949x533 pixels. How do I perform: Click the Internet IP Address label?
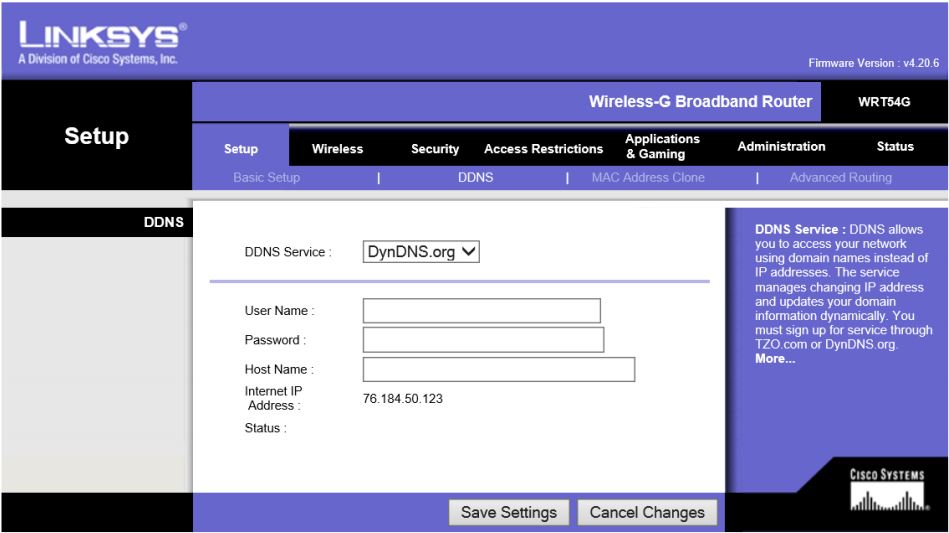pyautogui.click(x=273, y=399)
